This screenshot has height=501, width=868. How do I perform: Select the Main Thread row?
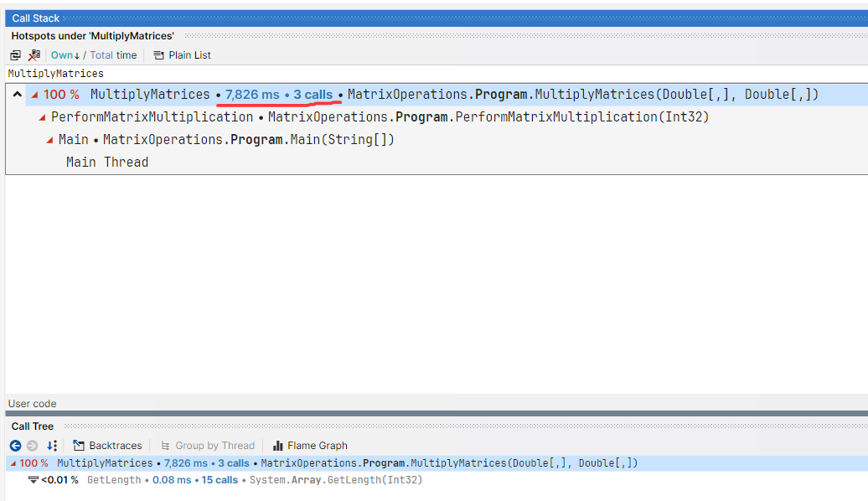coord(107,163)
